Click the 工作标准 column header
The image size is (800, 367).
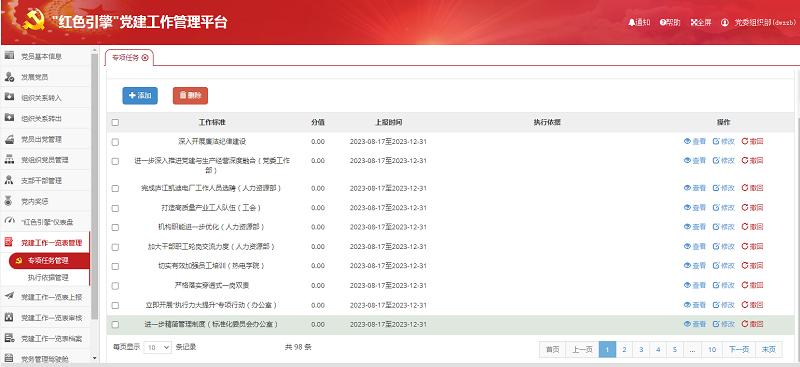212,123
